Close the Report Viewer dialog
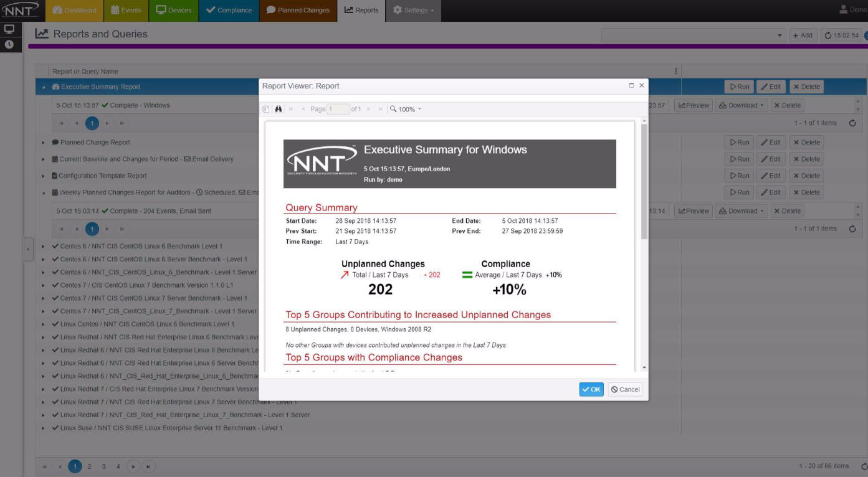 coord(641,85)
